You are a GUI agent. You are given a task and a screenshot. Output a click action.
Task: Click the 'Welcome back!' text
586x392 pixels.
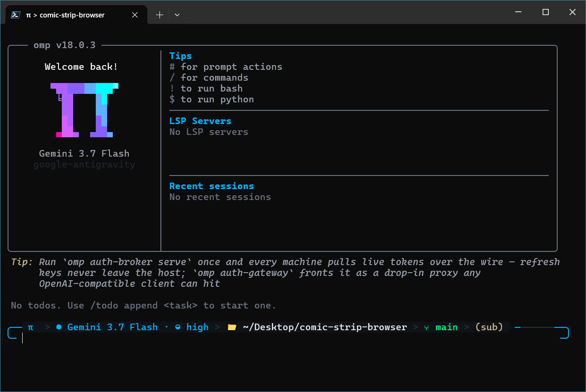tap(81, 67)
